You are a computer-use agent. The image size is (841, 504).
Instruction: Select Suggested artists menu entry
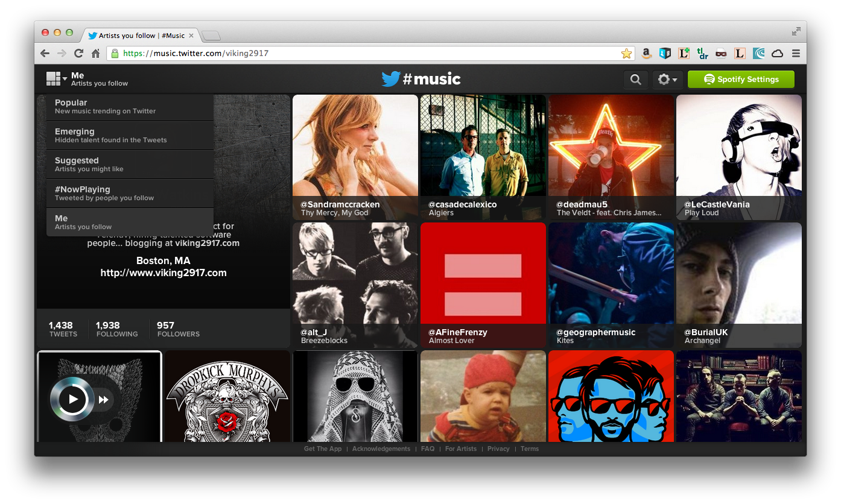point(130,165)
